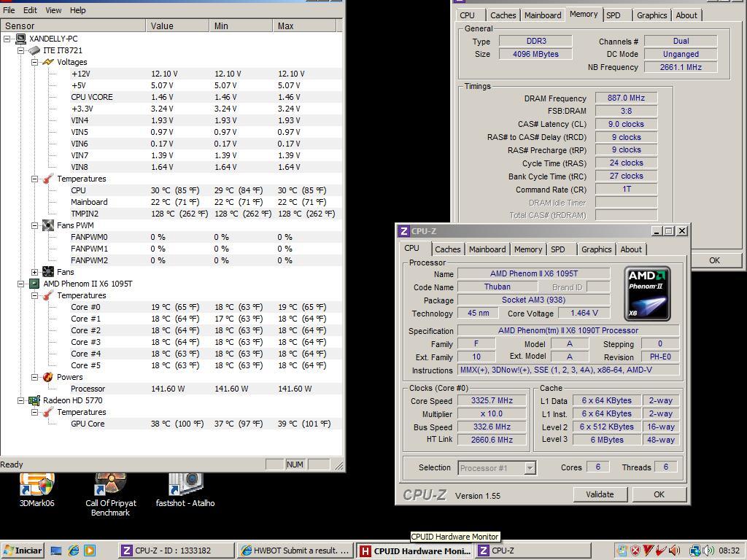Collapse the Radeon HD 5770 node
The width and height of the screenshot is (747, 560).
pyautogui.click(x=21, y=400)
